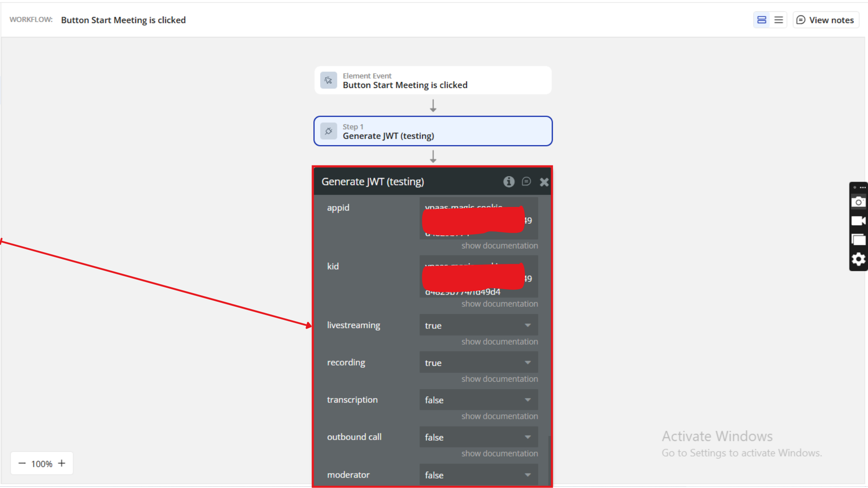Image resolution: width=868 pixels, height=488 pixels.
Task: Click the plug icon on Step 1
Action: 329,131
